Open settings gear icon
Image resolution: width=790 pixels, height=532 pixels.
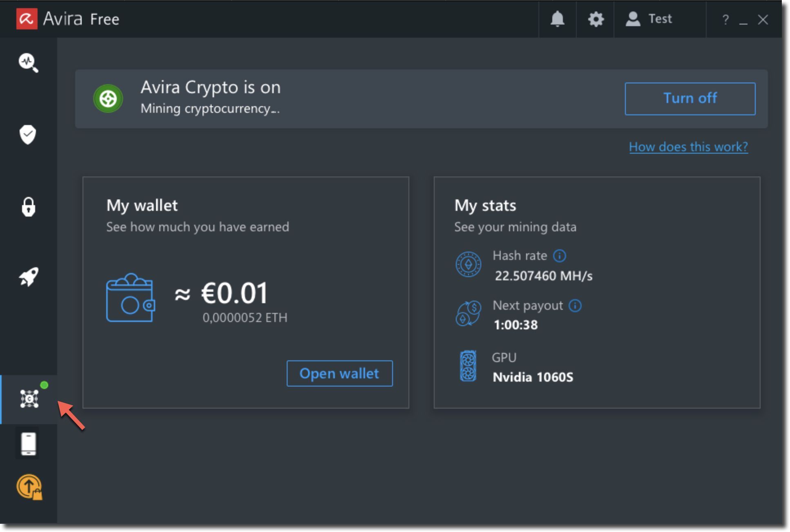pyautogui.click(x=596, y=19)
